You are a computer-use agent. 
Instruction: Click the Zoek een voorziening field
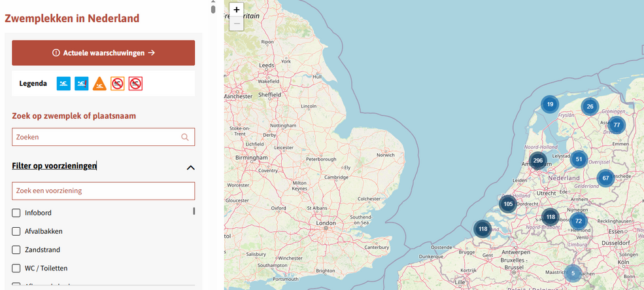[x=103, y=191]
